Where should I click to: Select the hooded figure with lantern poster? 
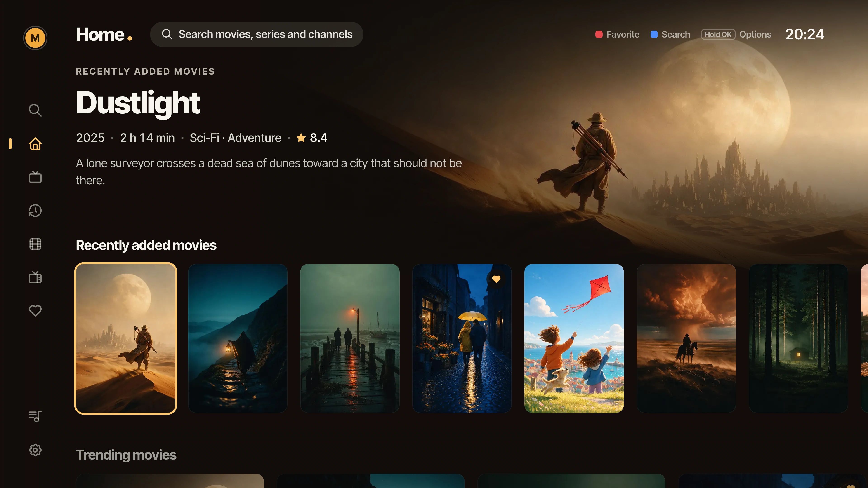pos(238,338)
